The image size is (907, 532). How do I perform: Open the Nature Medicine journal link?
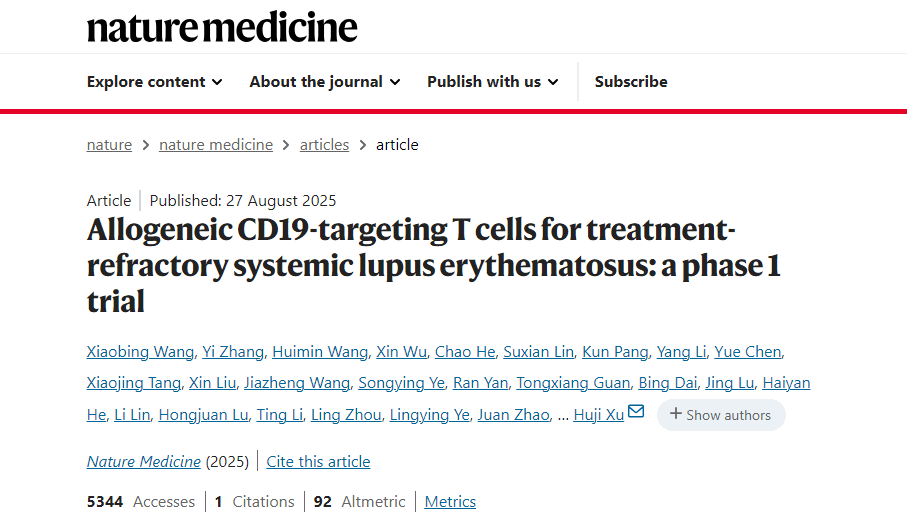[x=144, y=462]
